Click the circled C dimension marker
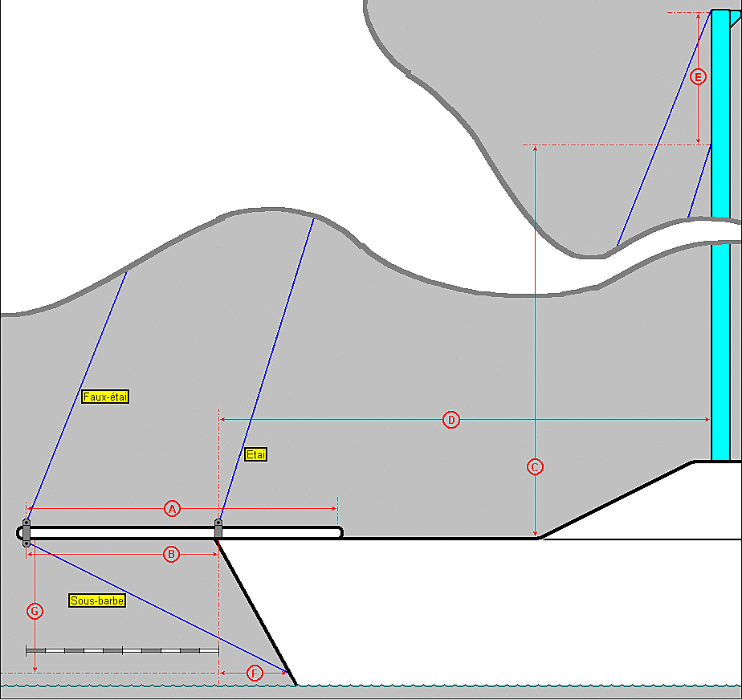The height and width of the screenshot is (700, 742). [x=535, y=467]
